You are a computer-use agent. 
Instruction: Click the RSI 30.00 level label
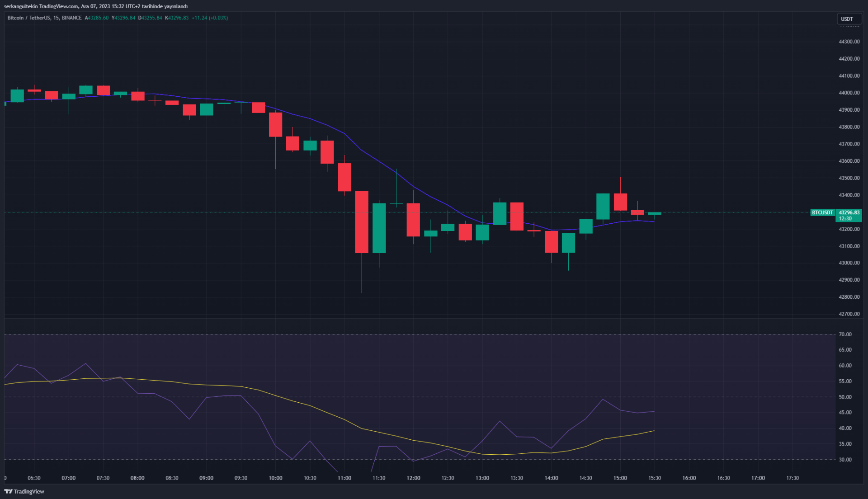[x=845, y=460]
